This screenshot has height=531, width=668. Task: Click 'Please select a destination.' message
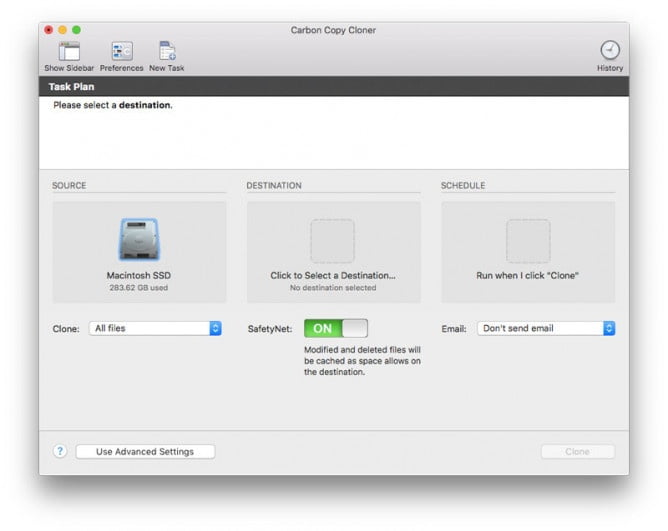point(113,105)
